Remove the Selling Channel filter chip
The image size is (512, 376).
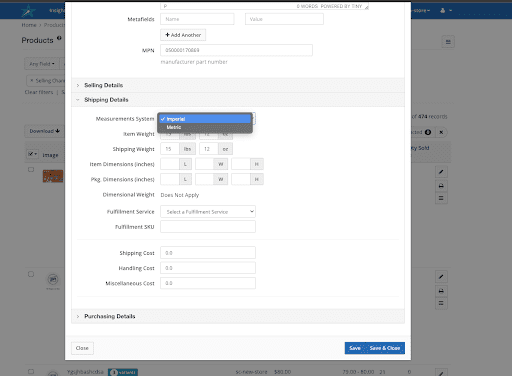coord(32,80)
